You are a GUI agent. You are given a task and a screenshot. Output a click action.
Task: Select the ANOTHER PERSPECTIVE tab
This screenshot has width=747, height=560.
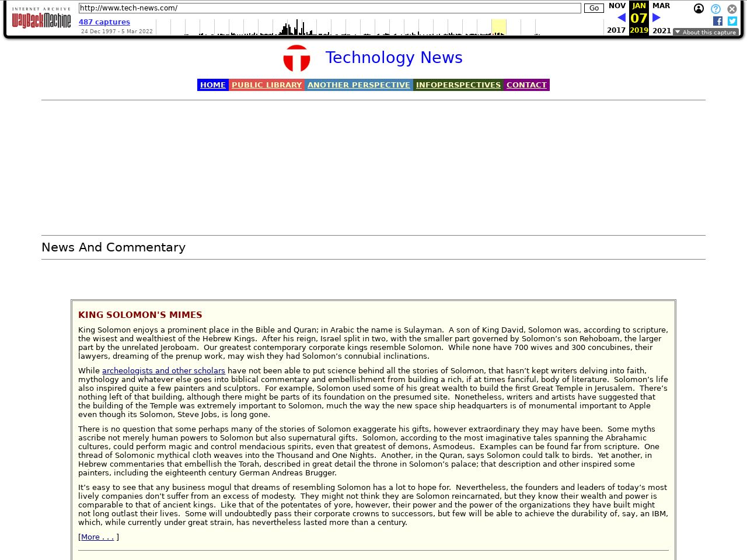[358, 85]
